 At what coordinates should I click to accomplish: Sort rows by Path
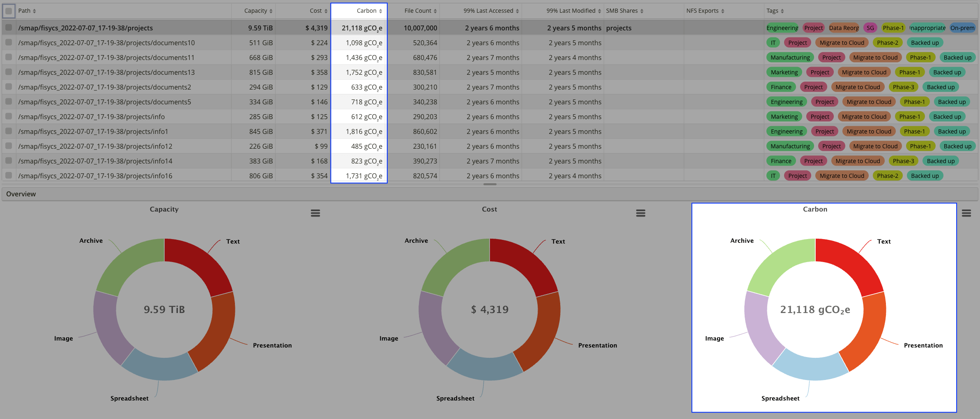(x=35, y=11)
